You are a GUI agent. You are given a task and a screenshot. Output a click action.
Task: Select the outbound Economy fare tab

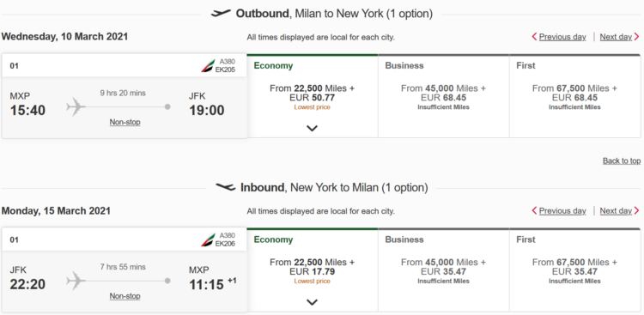coord(313,95)
